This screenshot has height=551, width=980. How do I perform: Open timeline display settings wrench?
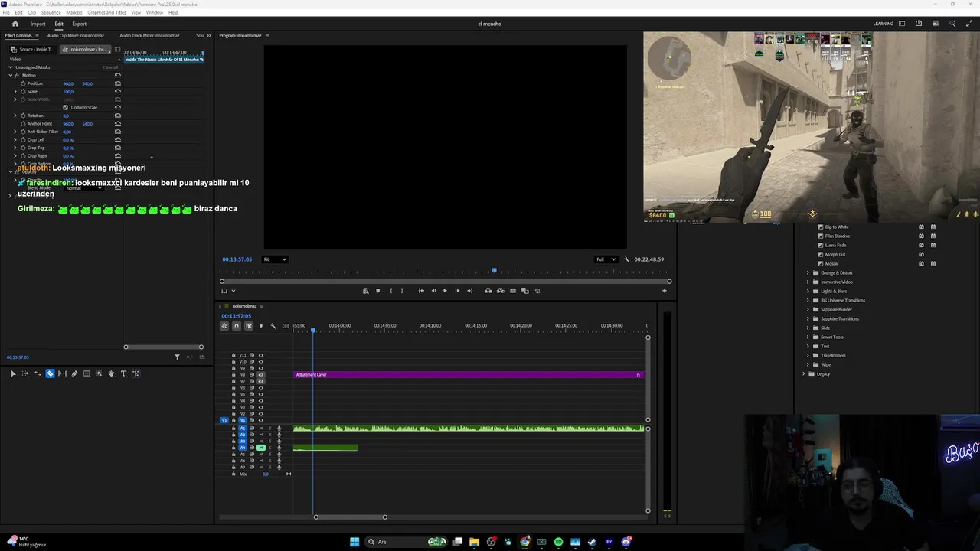(273, 326)
